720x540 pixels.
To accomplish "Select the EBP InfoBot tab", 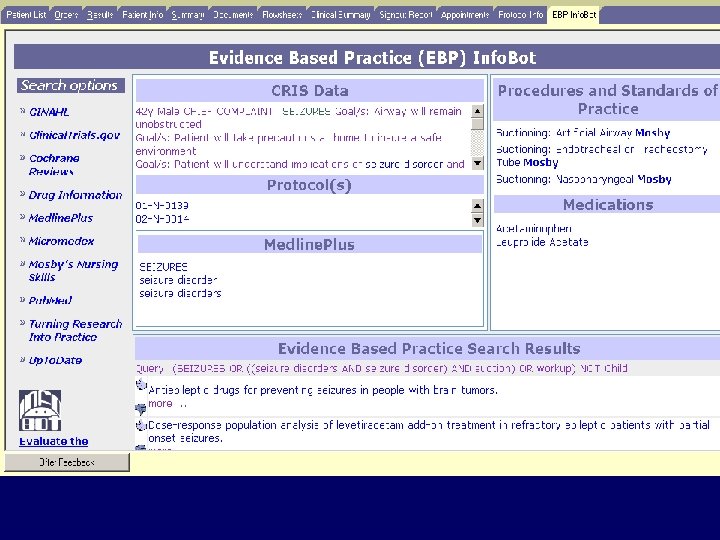I will pyautogui.click(x=574, y=15).
